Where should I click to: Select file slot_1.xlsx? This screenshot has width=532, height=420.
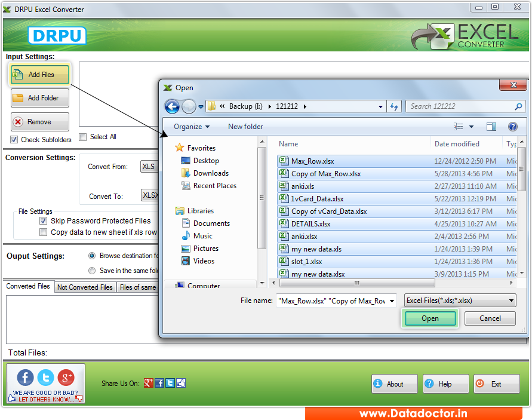click(396, 262)
